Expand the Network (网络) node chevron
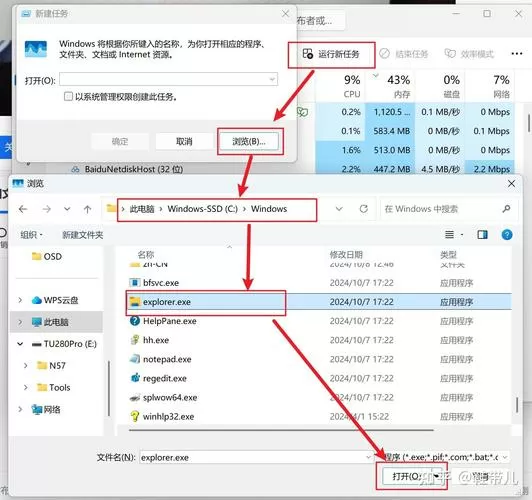This screenshot has width=532, height=500. [x=20, y=409]
